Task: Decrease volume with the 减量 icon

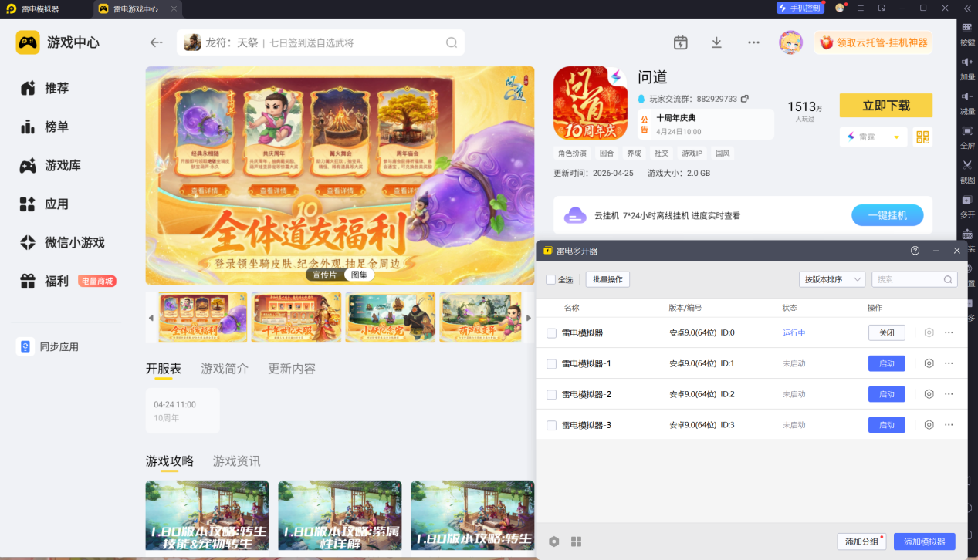Action: (x=967, y=103)
